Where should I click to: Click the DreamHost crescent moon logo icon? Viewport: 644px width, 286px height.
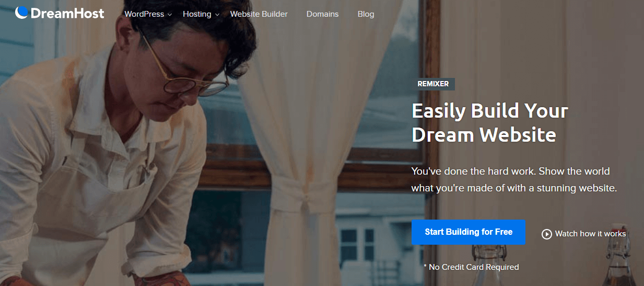click(21, 12)
